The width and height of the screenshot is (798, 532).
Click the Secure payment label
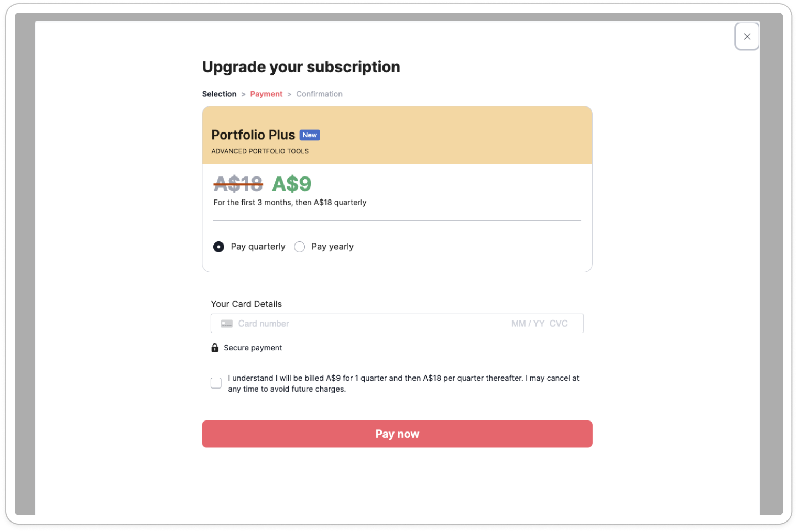pos(253,348)
